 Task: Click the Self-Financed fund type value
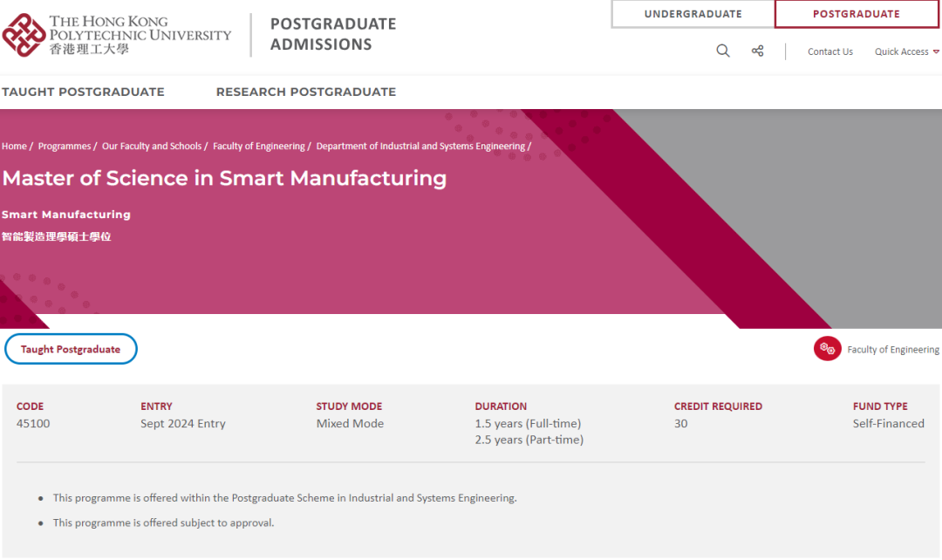889,424
